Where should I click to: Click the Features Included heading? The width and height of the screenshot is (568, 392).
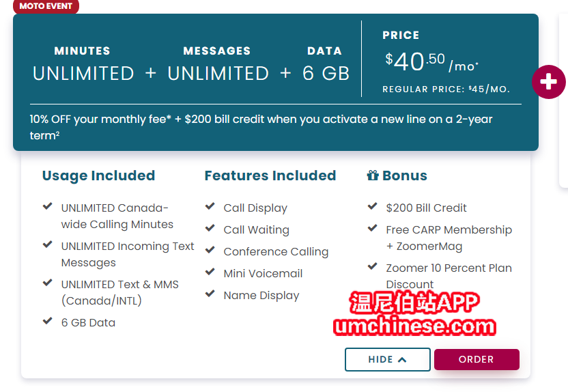point(270,176)
